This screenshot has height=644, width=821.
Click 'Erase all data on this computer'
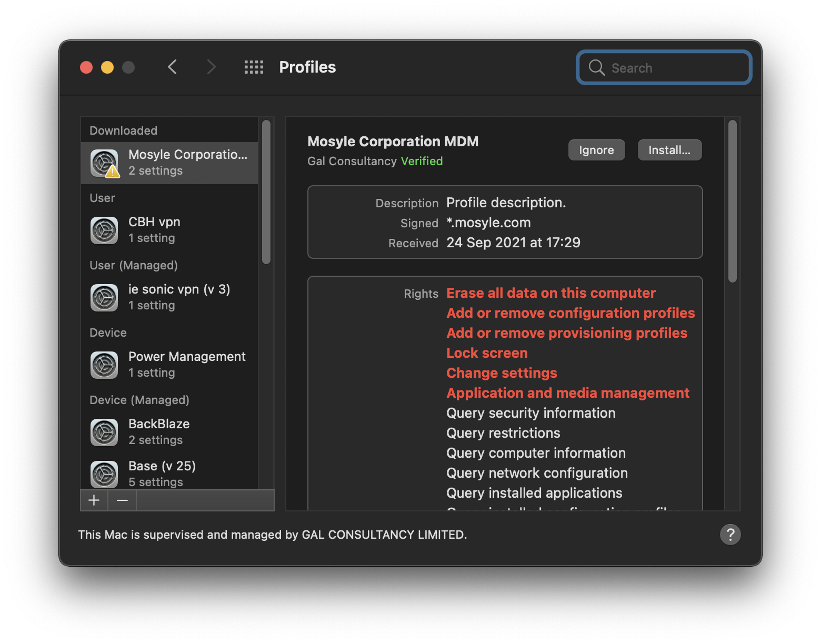tap(551, 293)
